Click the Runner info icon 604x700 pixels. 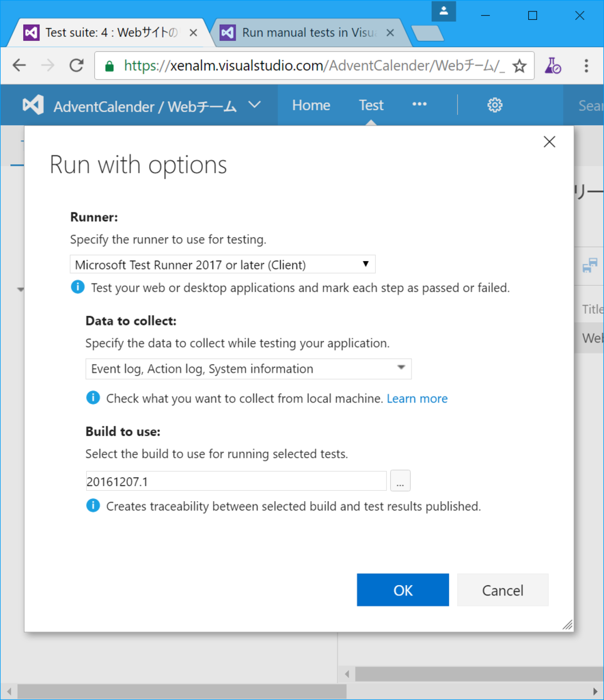pyautogui.click(x=78, y=287)
